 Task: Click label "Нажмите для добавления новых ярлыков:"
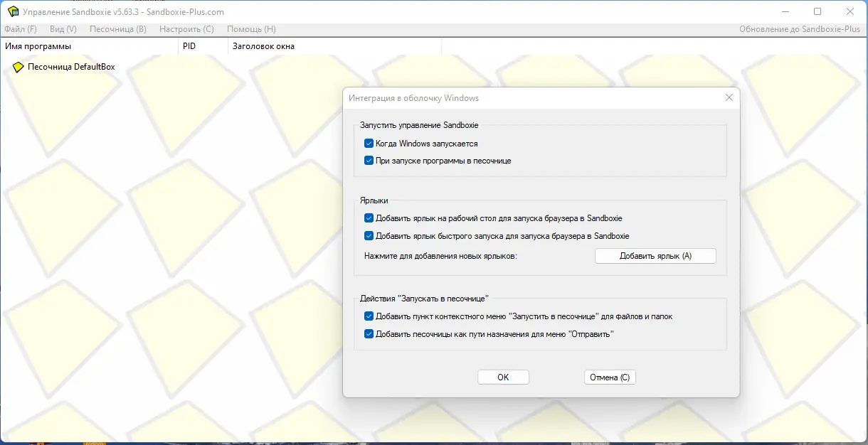(x=440, y=256)
